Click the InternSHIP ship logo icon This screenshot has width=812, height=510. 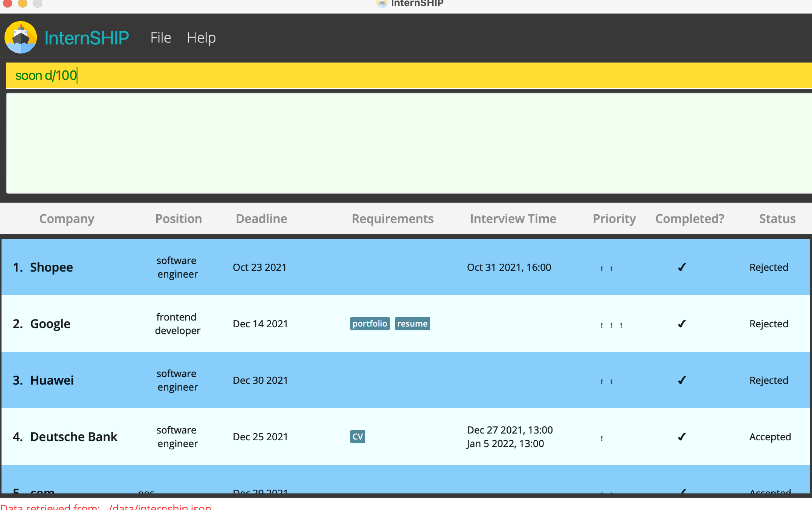coord(21,37)
